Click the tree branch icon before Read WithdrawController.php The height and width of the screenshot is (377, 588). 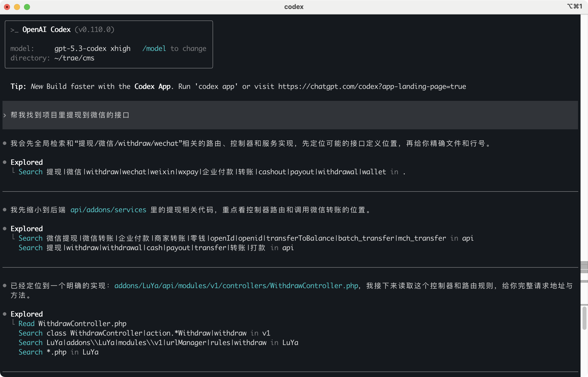click(x=14, y=323)
